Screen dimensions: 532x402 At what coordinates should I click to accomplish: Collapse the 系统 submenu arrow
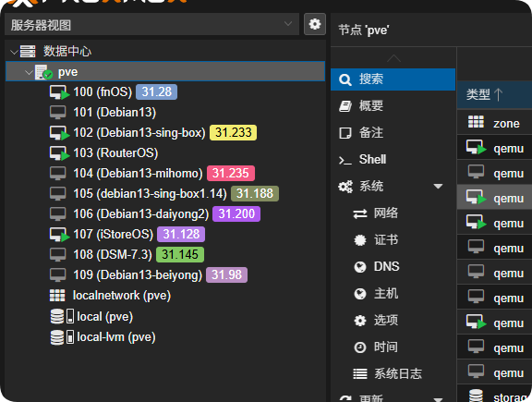tap(438, 186)
